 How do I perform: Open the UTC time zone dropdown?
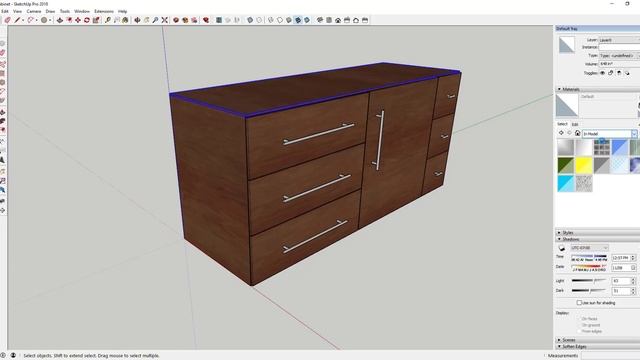tap(589, 248)
